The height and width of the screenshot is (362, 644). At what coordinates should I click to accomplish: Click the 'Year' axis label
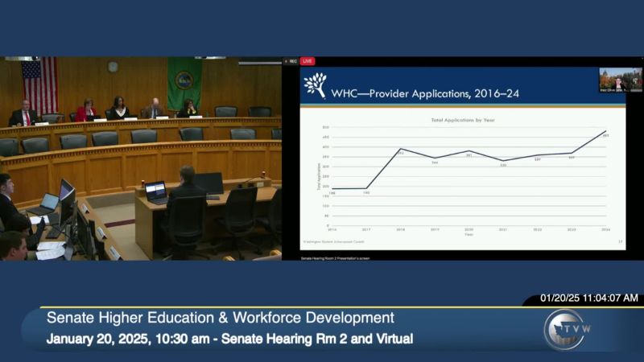[x=469, y=234]
